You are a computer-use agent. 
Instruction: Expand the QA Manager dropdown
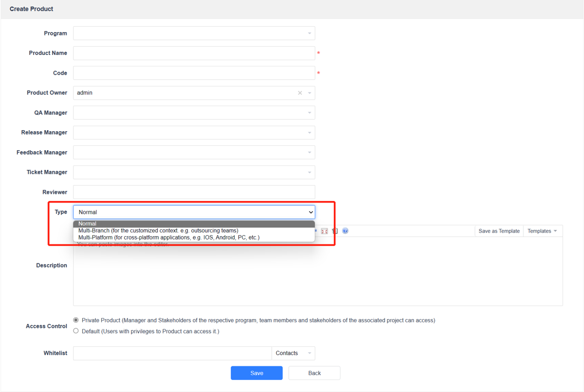click(194, 113)
